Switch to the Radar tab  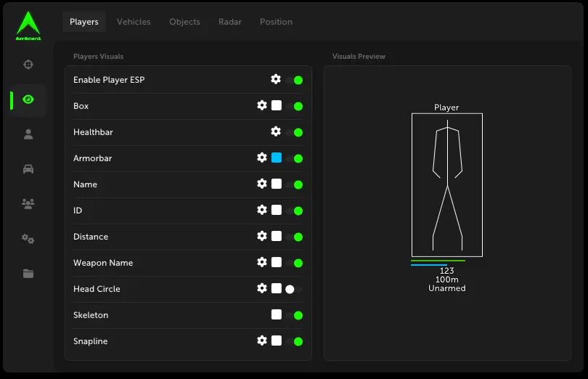click(x=230, y=22)
